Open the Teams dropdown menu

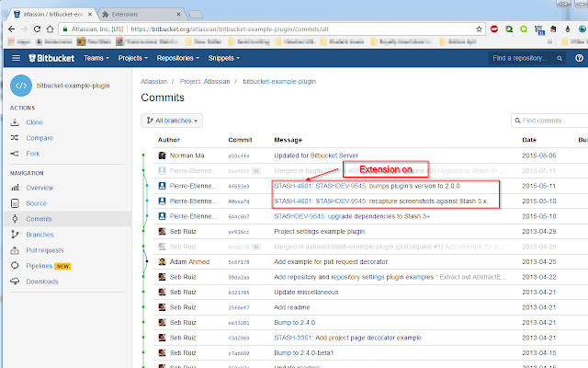coord(96,58)
